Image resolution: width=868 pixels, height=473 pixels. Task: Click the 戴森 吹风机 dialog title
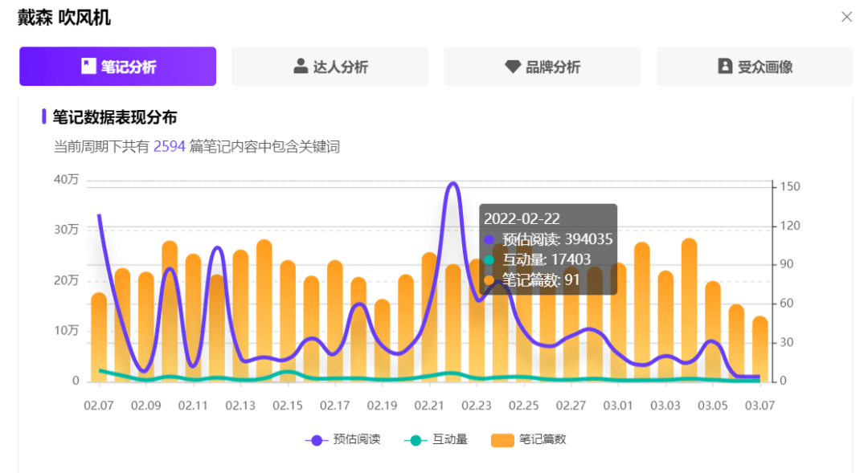[x=63, y=18]
